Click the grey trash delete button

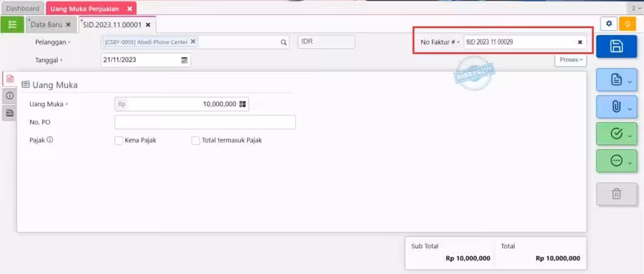[616, 194]
